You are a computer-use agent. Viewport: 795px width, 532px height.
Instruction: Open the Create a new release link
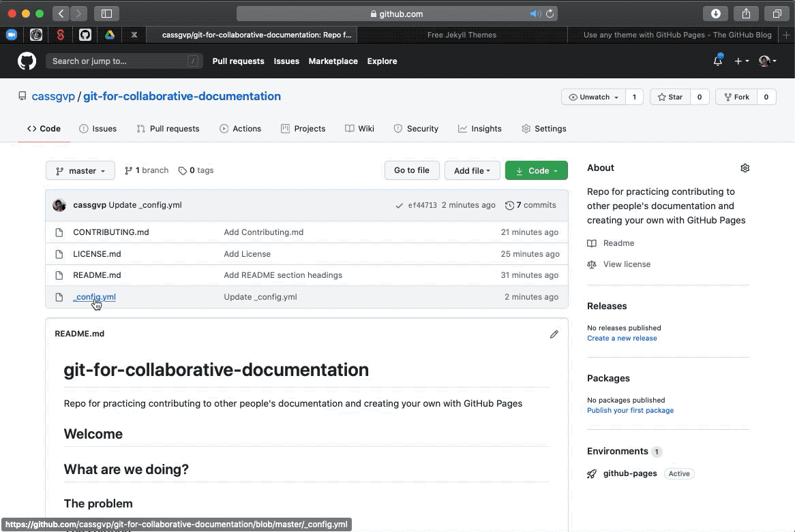tap(622, 338)
